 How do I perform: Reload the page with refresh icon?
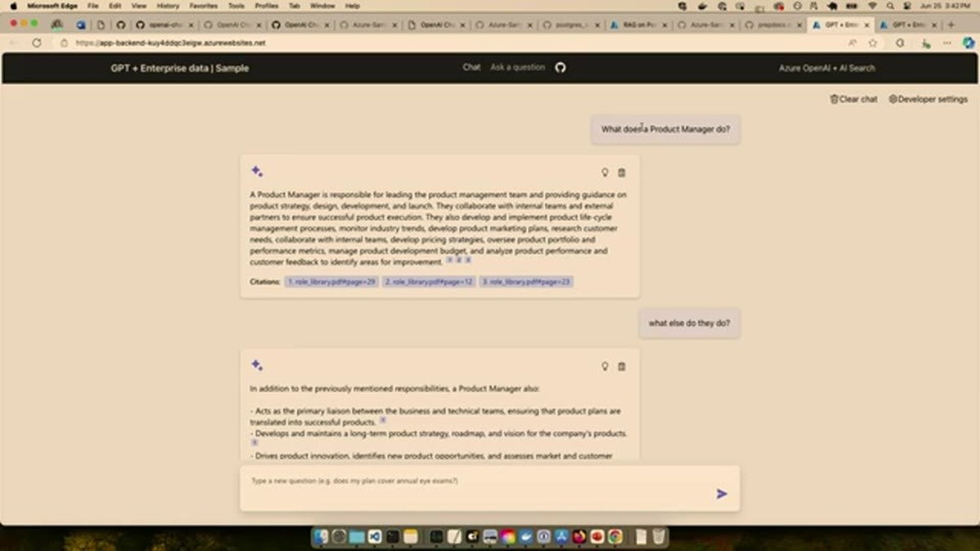click(37, 42)
